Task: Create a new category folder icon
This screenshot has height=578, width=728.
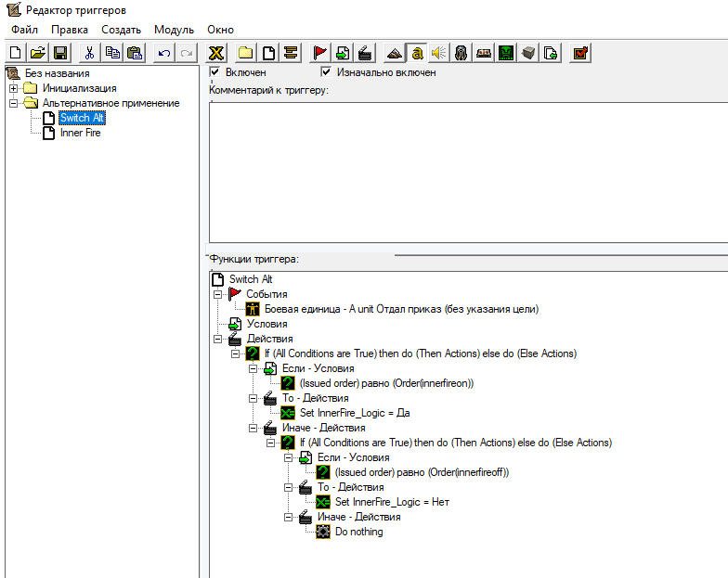Action: click(x=245, y=53)
